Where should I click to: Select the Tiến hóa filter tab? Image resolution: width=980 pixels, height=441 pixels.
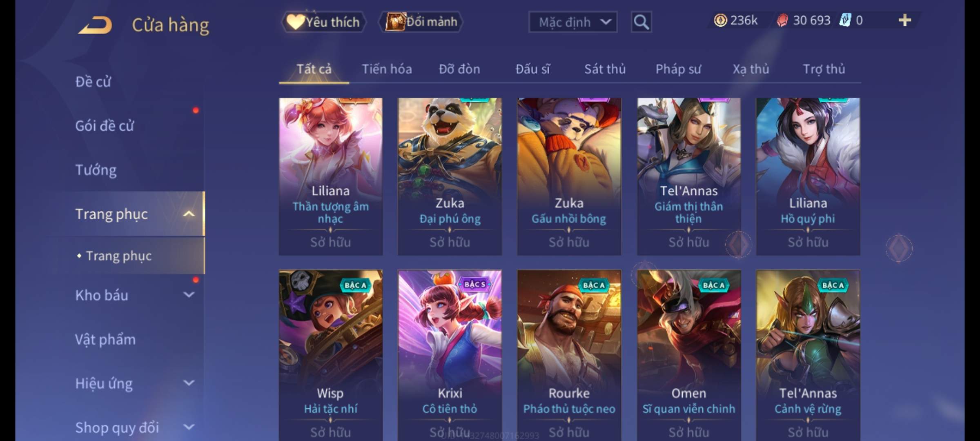point(387,69)
